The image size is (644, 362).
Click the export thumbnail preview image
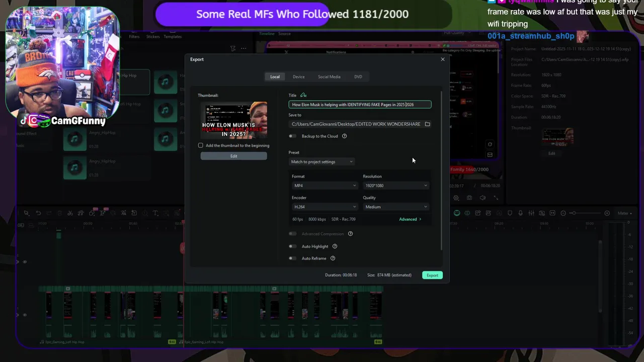[233, 120]
